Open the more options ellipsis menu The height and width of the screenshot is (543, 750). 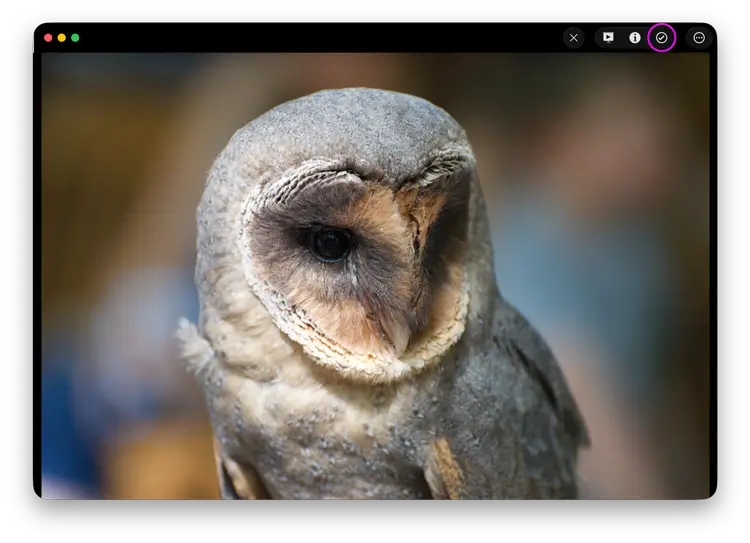tap(699, 38)
